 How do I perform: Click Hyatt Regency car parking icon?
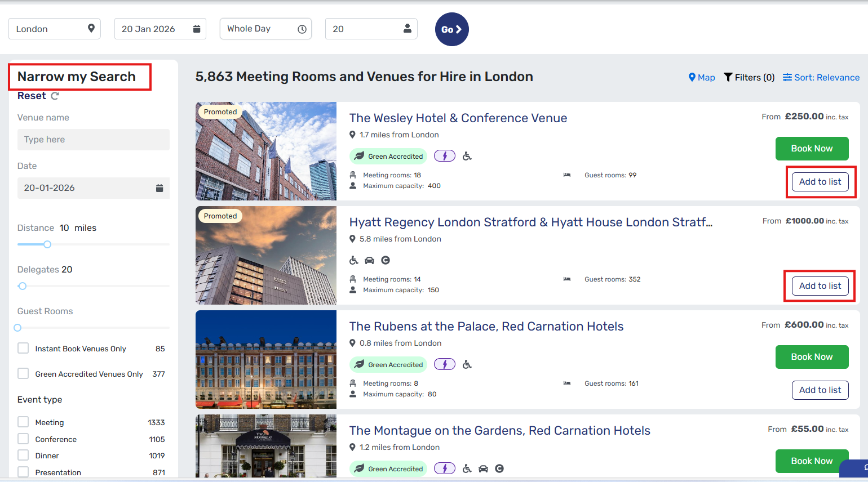[x=370, y=260]
